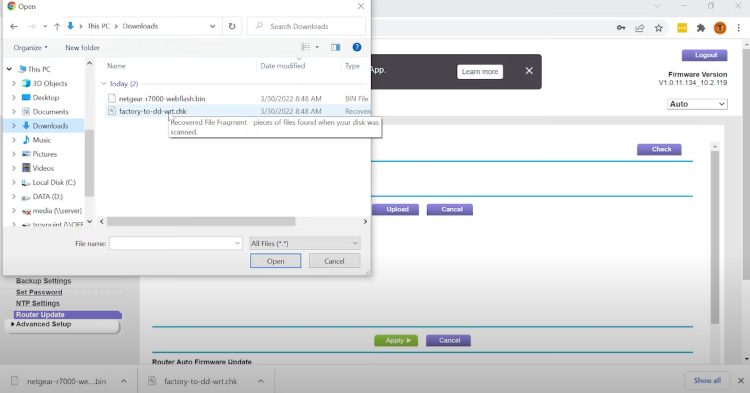The height and width of the screenshot is (393, 750).
Task: Select This PC in navigation tree
Action: click(x=39, y=69)
